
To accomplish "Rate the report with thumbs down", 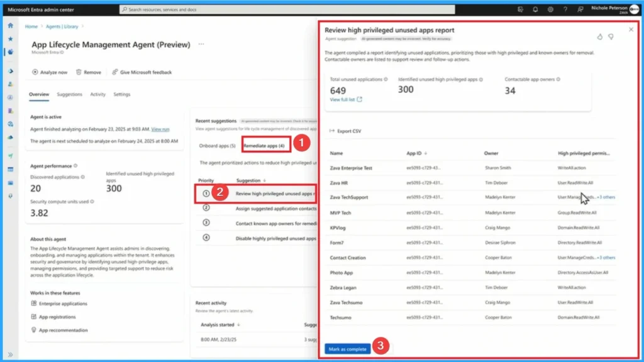I will click(611, 37).
